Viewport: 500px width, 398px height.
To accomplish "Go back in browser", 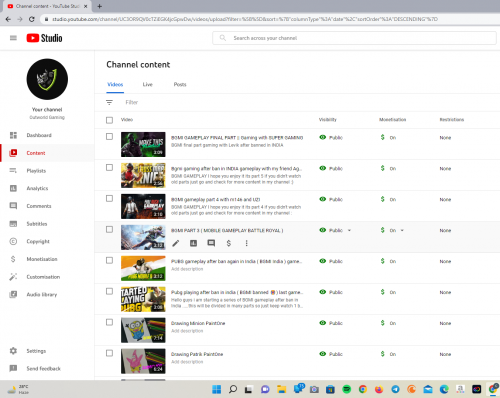I will tap(8, 19).
